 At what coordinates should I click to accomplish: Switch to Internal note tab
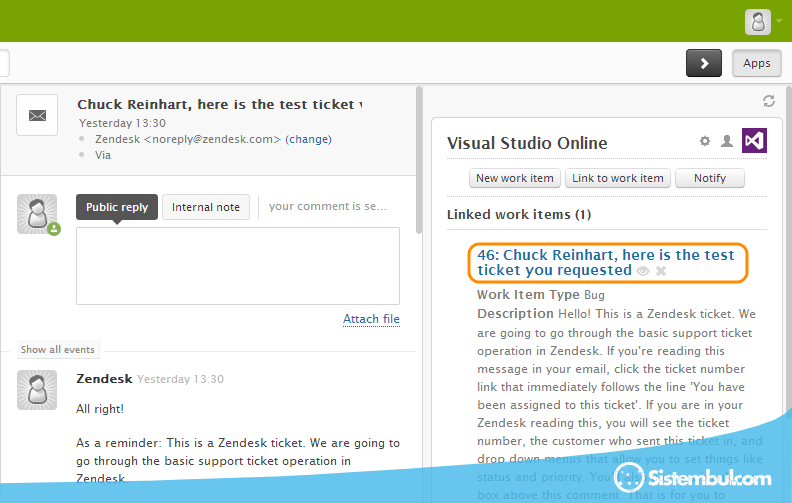tap(206, 207)
